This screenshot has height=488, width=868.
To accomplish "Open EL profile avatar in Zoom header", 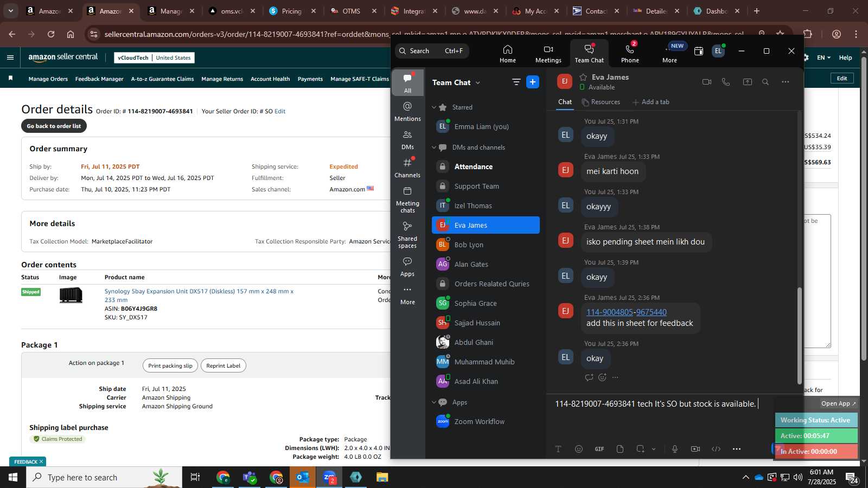I will coord(718,51).
